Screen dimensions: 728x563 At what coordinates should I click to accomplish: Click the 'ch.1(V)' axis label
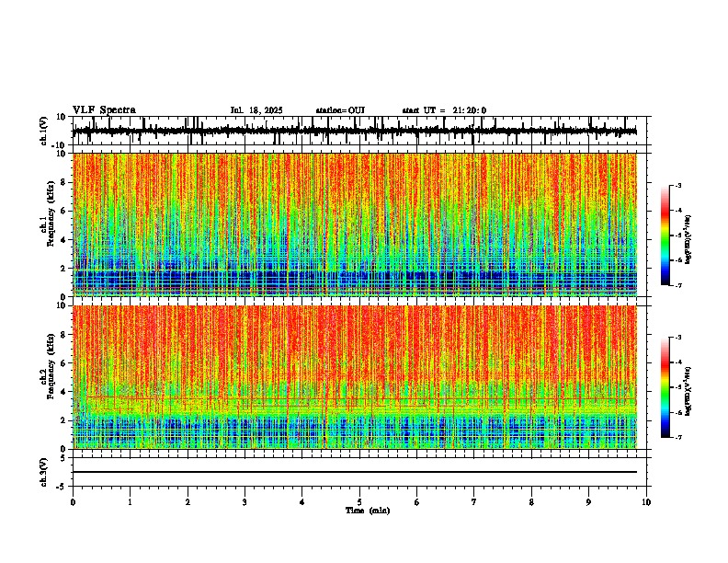coord(44,132)
